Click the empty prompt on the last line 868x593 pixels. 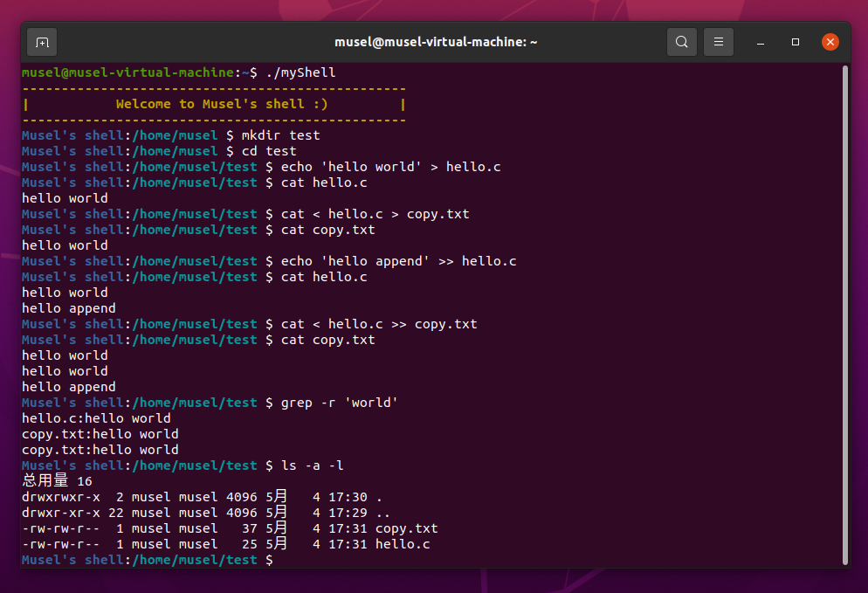pyautogui.click(x=148, y=560)
